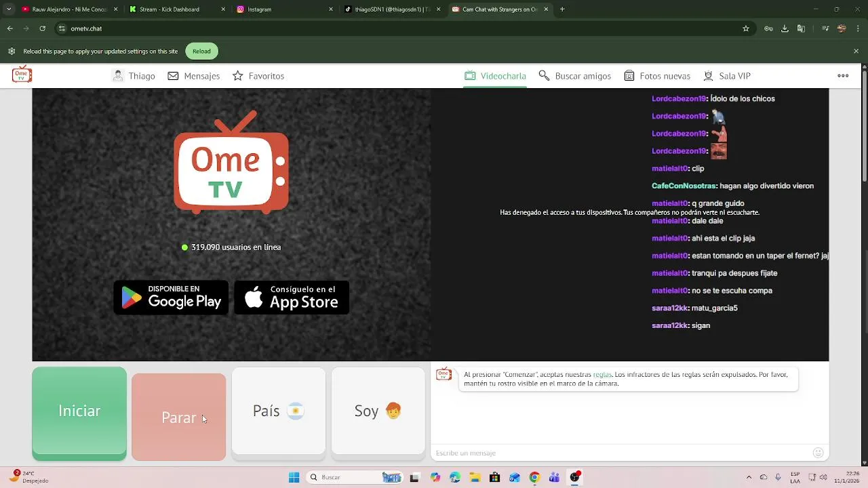Viewport: 868px width, 488px height.
Task: Click saraa12kk's 'sigan' chat message
Action: point(681,325)
